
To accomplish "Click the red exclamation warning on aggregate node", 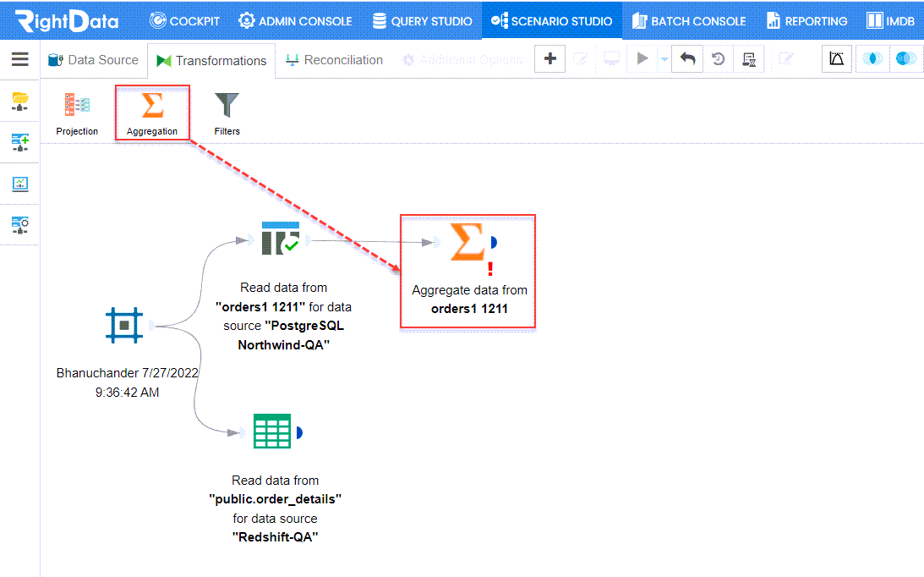I will click(490, 268).
